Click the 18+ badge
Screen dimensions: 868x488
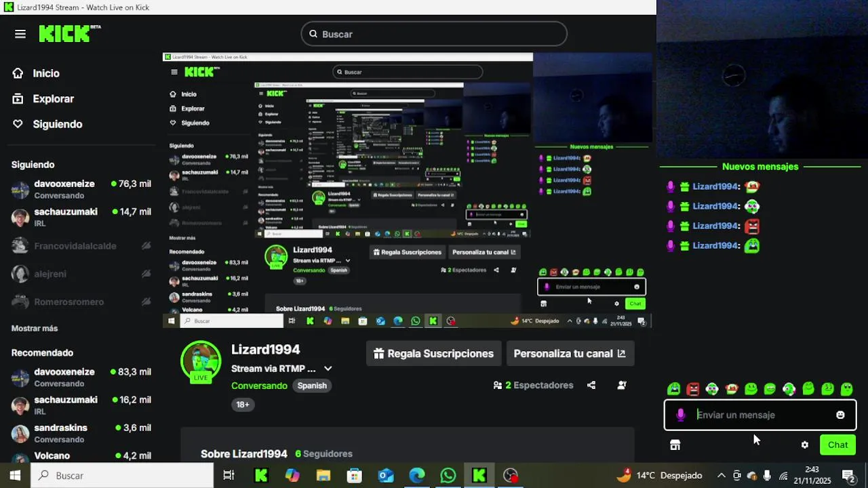click(243, 405)
